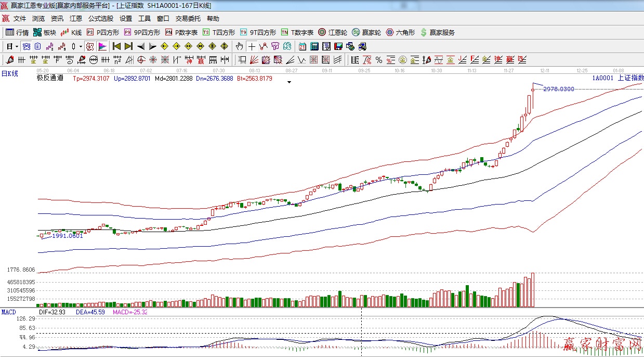644x357 pixels.
Task: Toggle the first pressed chart-view icon
Action: pos(25,46)
